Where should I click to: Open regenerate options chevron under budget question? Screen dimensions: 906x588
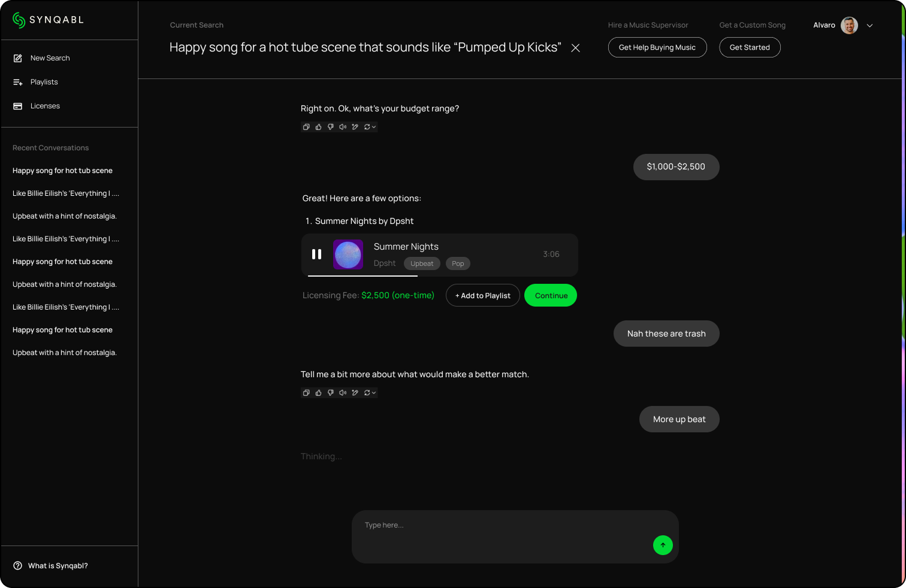click(373, 127)
